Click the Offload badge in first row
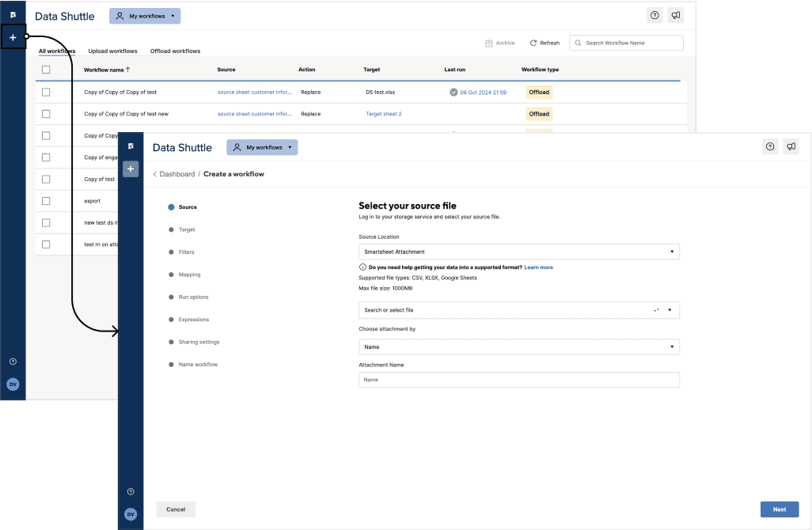 pos(539,92)
